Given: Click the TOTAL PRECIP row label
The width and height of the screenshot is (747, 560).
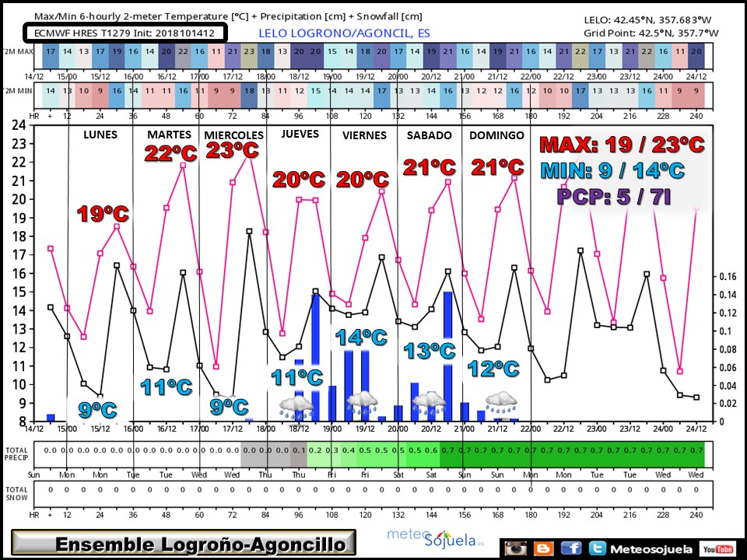Looking at the screenshot, I should pyautogui.click(x=16, y=453).
